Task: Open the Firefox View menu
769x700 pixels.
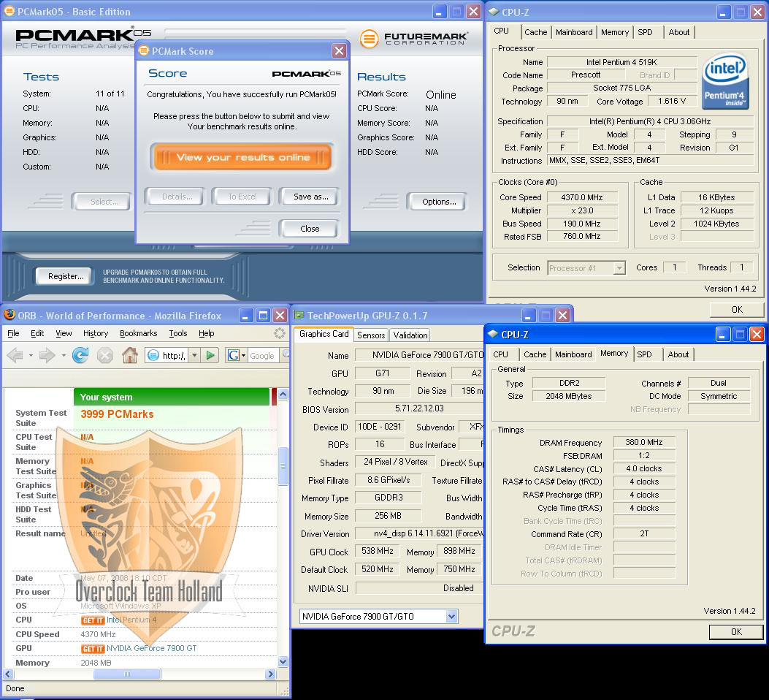Action: (64, 334)
